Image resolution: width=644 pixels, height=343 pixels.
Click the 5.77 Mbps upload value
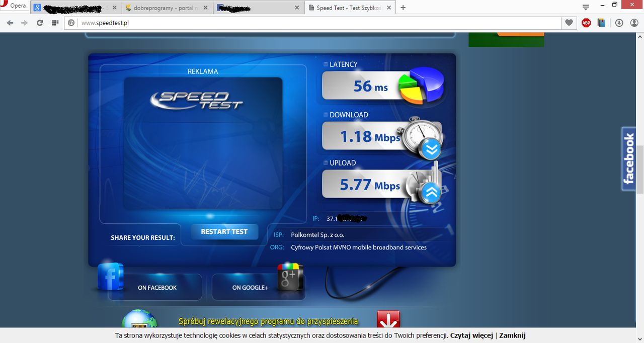click(x=370, y=185)
